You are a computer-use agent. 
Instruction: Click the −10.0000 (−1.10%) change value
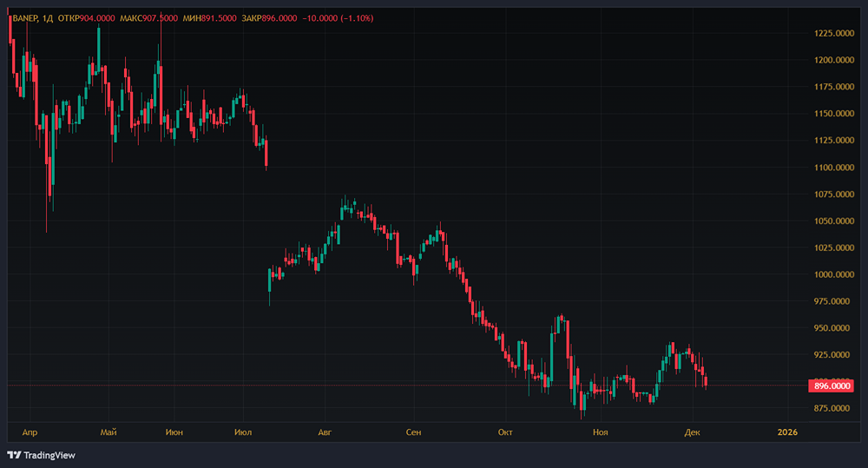coord(337,18)
